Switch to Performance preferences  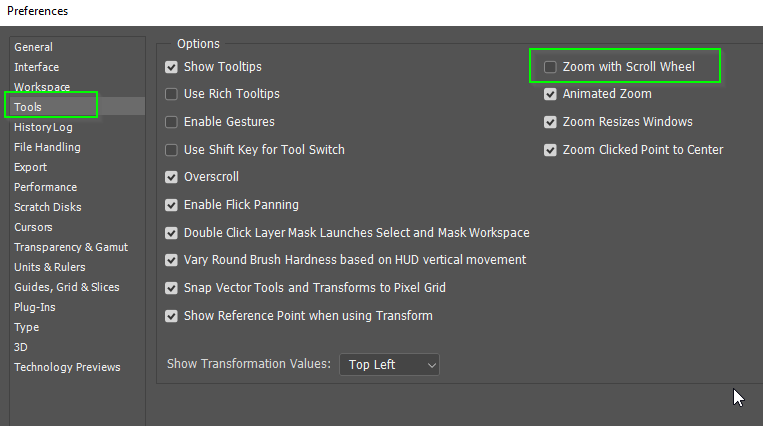tap(45, 187)
